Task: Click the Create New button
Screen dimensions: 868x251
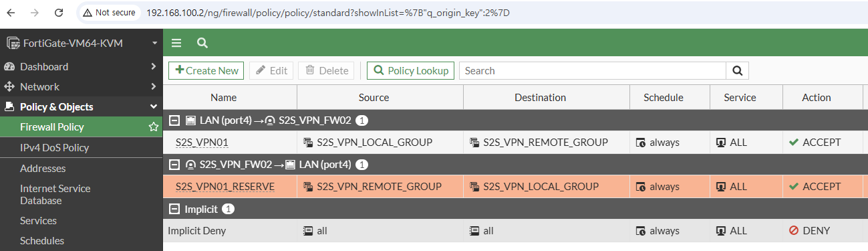Action: coord(206,70)
